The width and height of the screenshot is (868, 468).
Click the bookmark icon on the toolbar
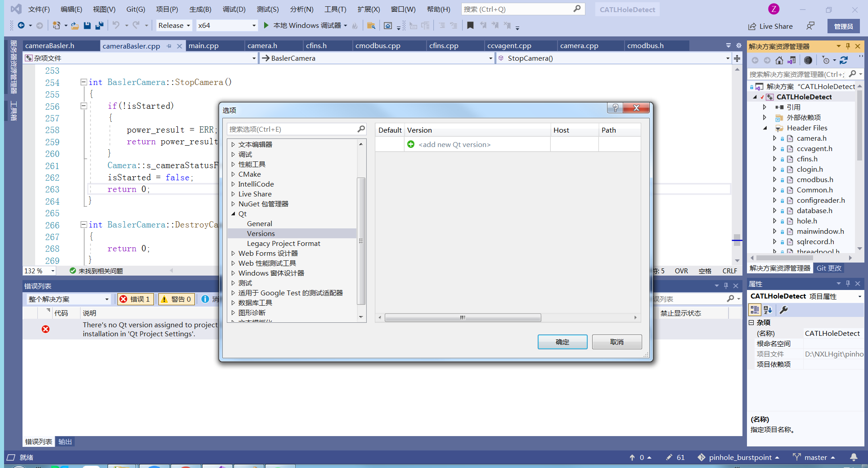click(x=470, y=25)
